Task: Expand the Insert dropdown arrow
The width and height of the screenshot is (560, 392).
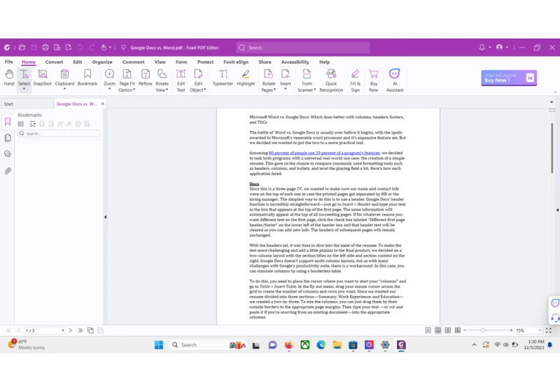Action: (x=286, y=88)
